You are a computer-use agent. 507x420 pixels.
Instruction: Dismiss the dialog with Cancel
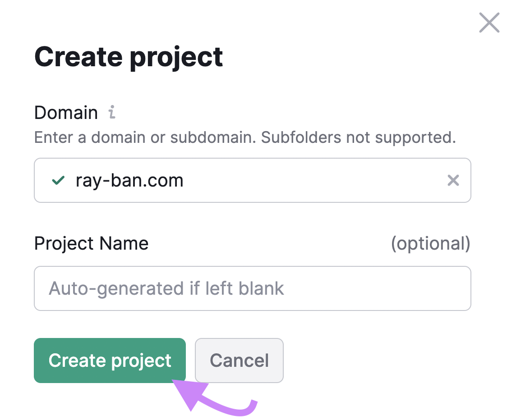point(239,361)
